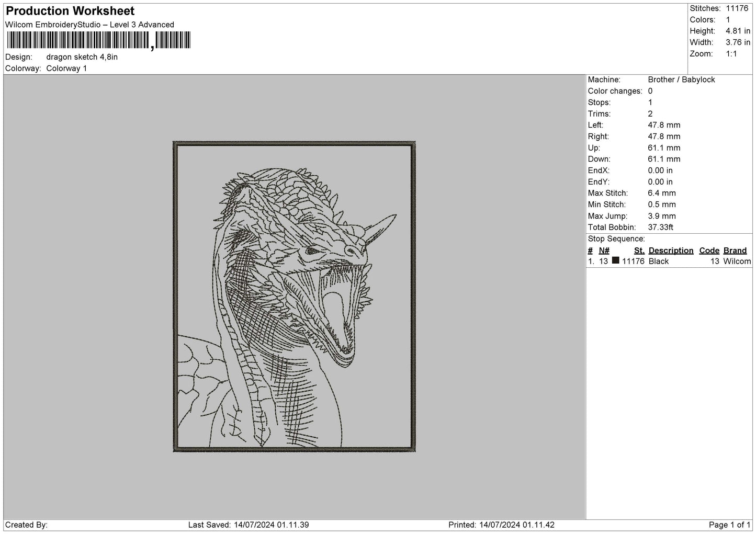Viewport: 756px width, 534px height.
Task: Click the Code column header
Action: tap(709, 251)
